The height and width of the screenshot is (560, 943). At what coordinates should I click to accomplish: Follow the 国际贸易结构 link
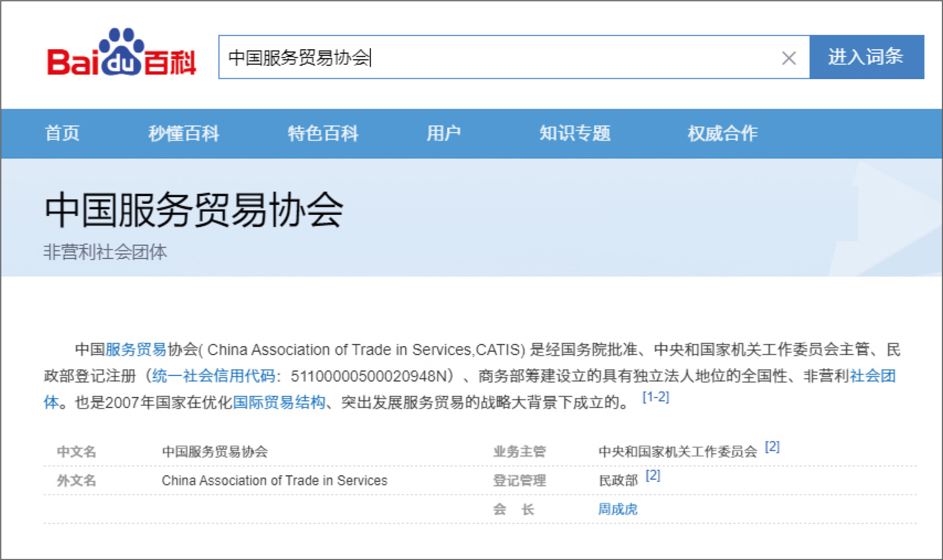(x=279, y=403)
